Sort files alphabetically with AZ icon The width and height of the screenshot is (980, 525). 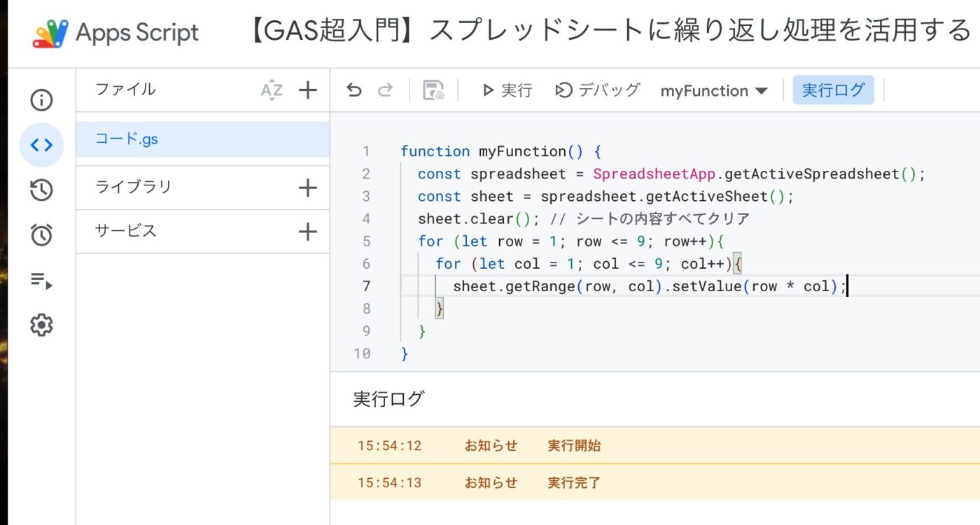[x=272, y=90]
